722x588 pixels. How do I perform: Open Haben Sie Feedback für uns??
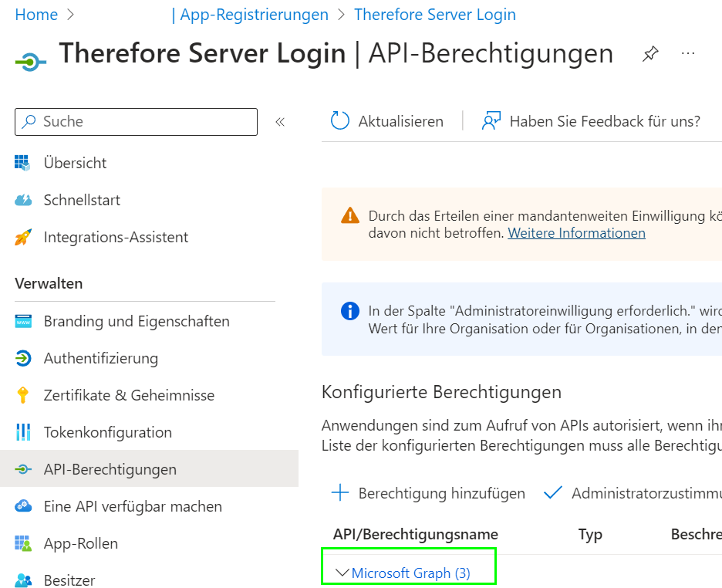tap(605, 122)
